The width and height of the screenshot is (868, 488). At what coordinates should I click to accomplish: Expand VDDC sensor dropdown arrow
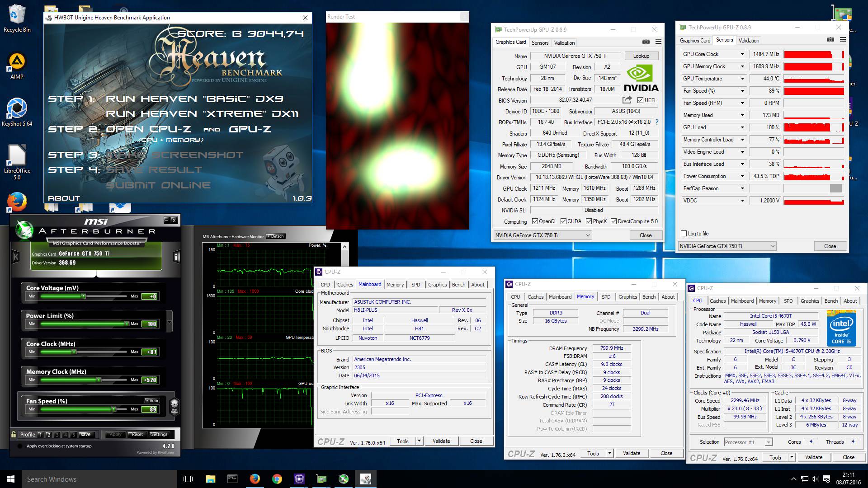742,201
